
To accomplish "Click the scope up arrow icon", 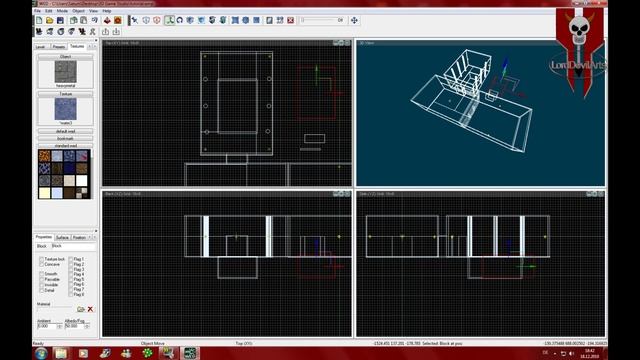I will point(106,31).
